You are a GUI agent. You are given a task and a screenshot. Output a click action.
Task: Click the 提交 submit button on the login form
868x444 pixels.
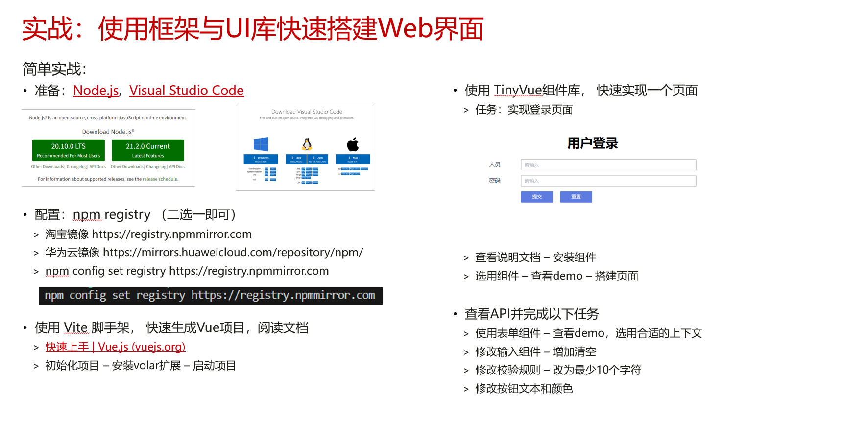coord(536,197)
